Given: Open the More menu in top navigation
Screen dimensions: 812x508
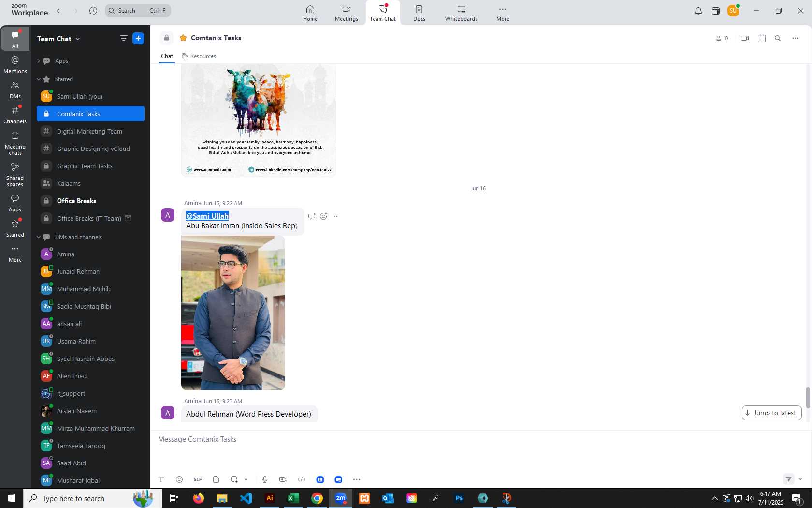Looking at the screenshot, I should click(x=503, y=13).
